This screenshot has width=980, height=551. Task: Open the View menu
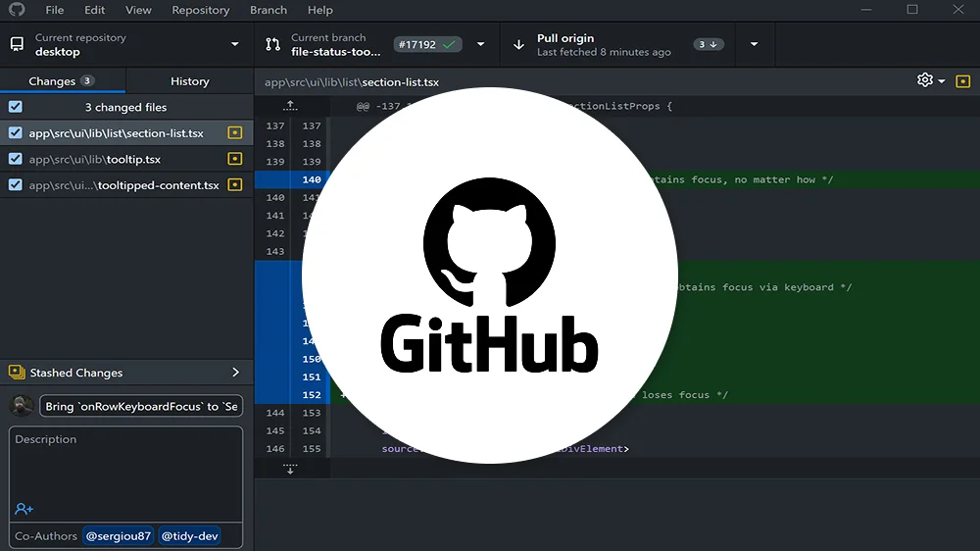(x=138, y=10)
